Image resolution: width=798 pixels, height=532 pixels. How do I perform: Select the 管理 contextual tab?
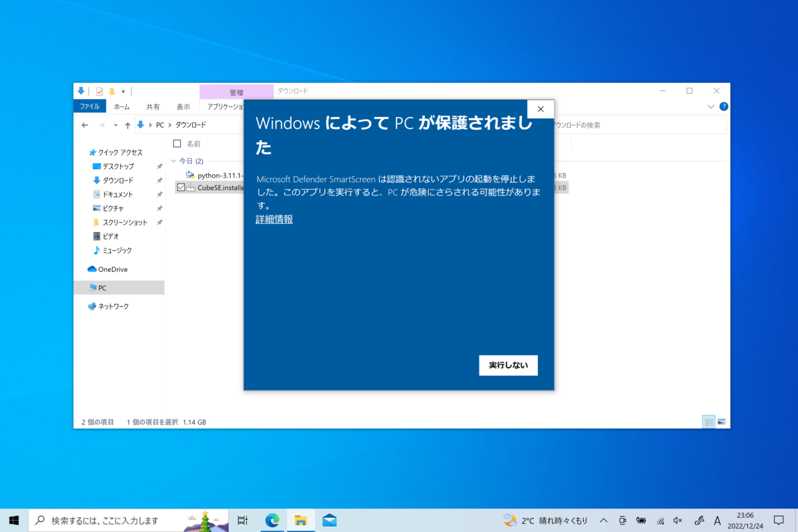click(236, 92)
